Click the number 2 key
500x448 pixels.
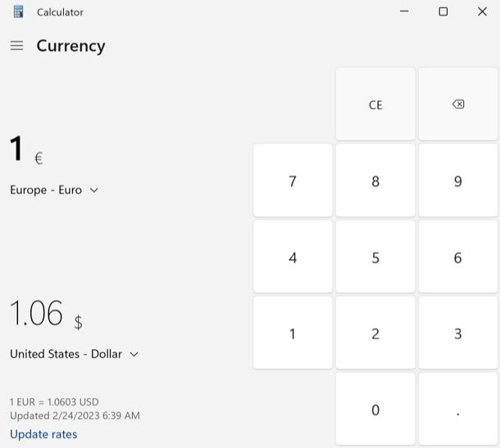point(375,333)
